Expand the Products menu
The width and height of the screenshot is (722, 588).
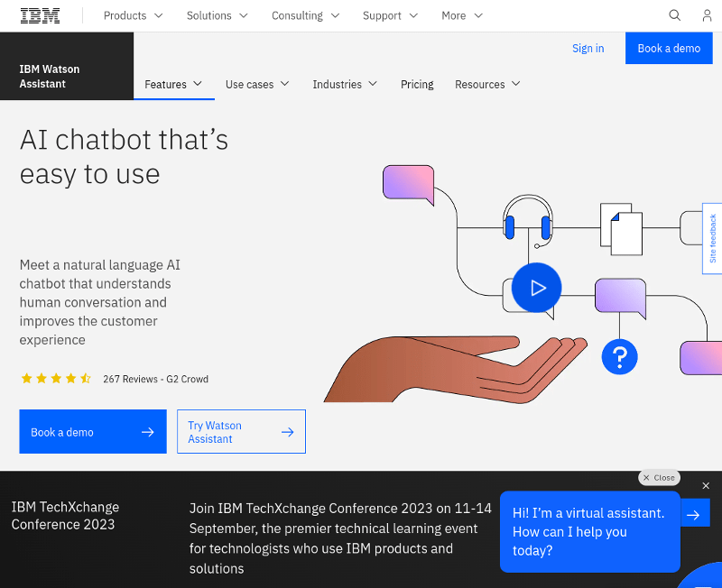click(133, 15)
